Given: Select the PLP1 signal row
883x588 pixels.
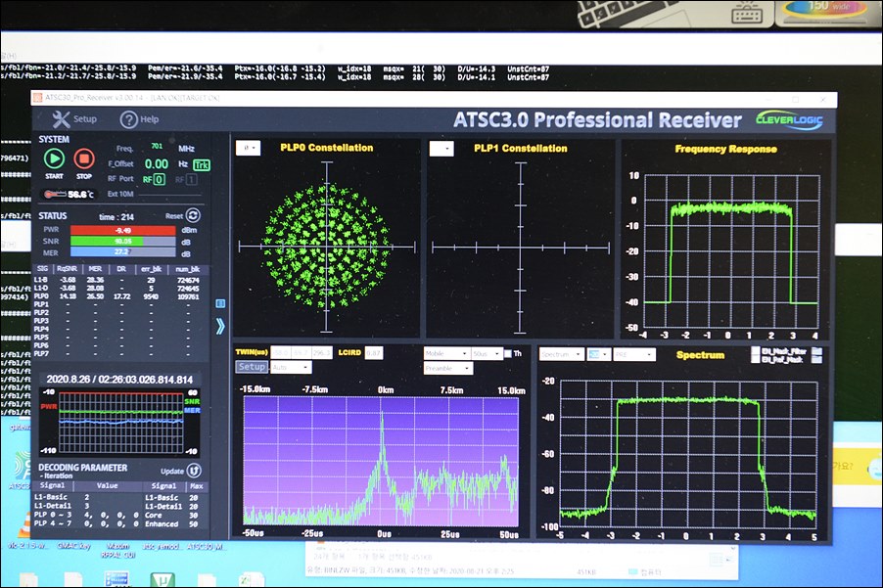Looking at the screenshot, I should (x=117, y=304).
